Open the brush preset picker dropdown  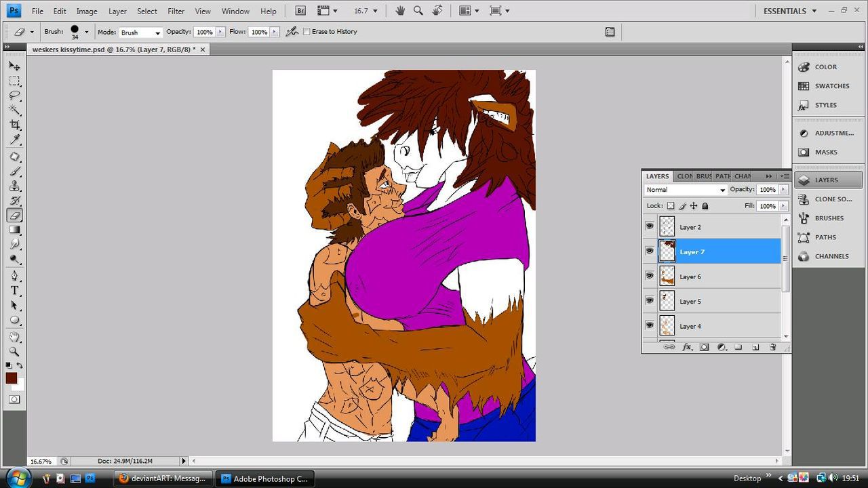click(87, 32)
